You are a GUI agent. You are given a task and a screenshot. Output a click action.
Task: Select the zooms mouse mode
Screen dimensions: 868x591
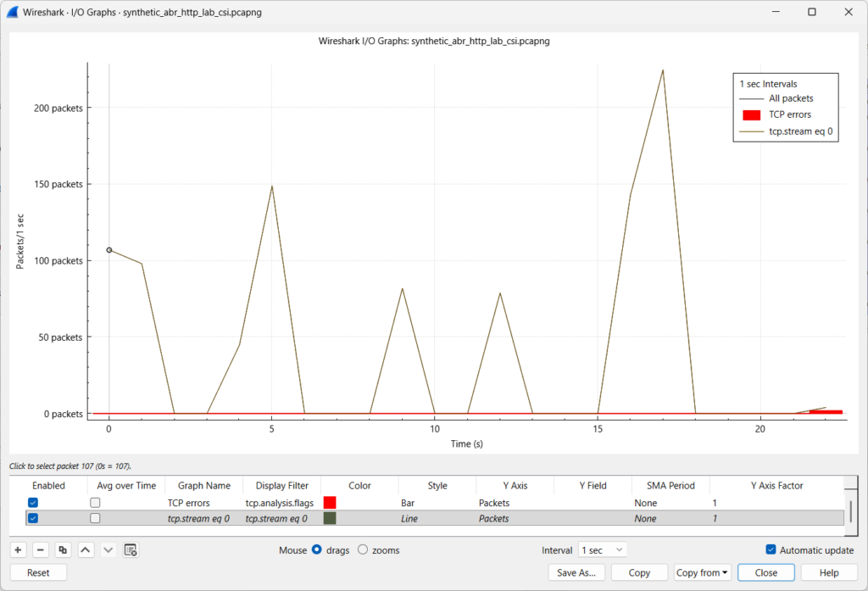tap(363, 549)
